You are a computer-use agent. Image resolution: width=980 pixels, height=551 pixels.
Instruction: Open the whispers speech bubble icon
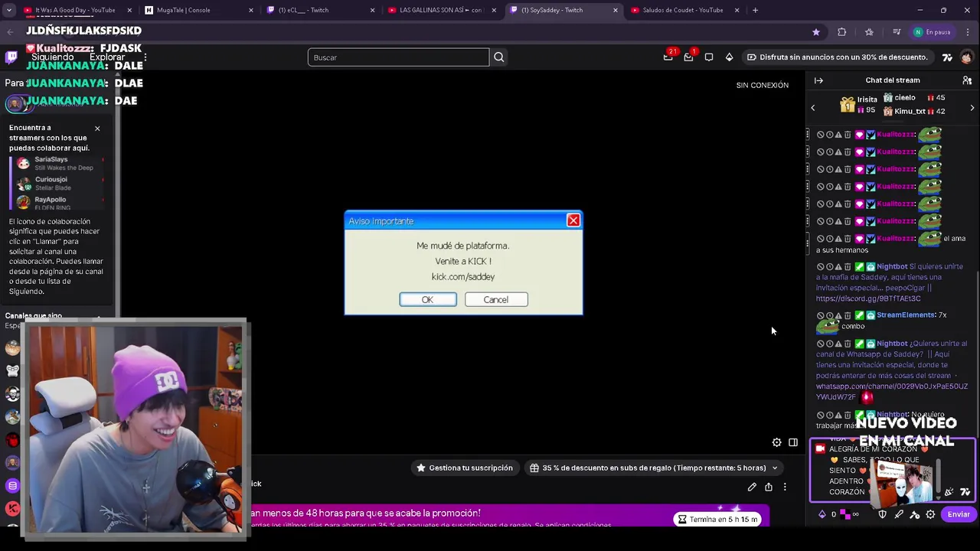coord(709,57)
